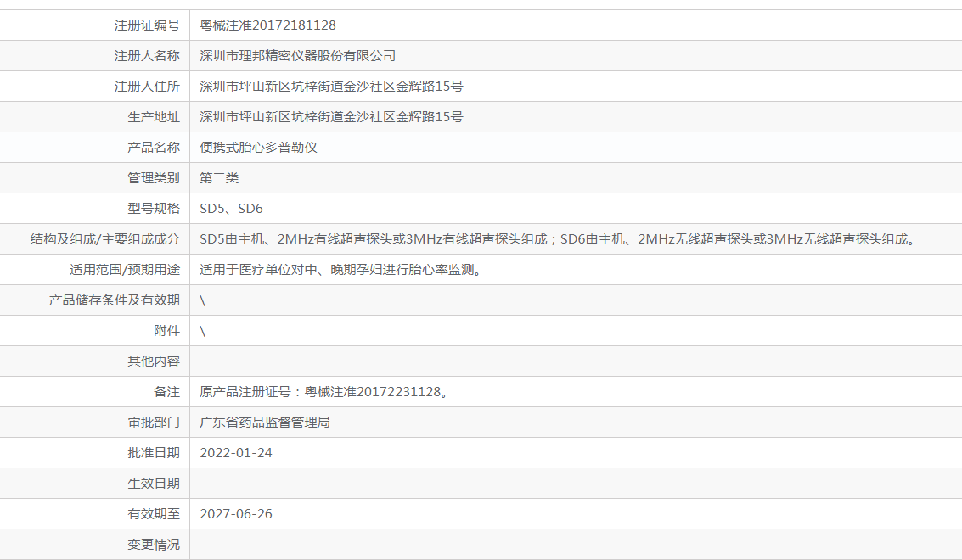Click the 变更情况 row label
The image size is (962, 560).
coord(154,545)
